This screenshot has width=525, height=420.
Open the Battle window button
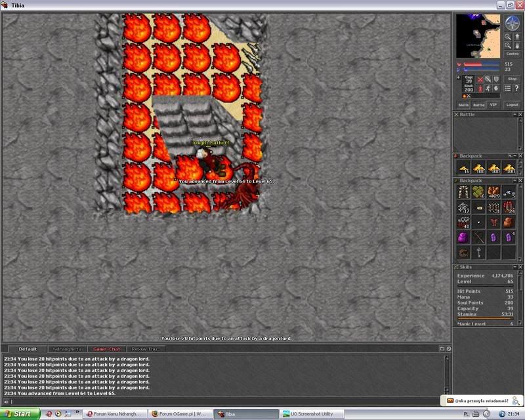coord(479,105)
